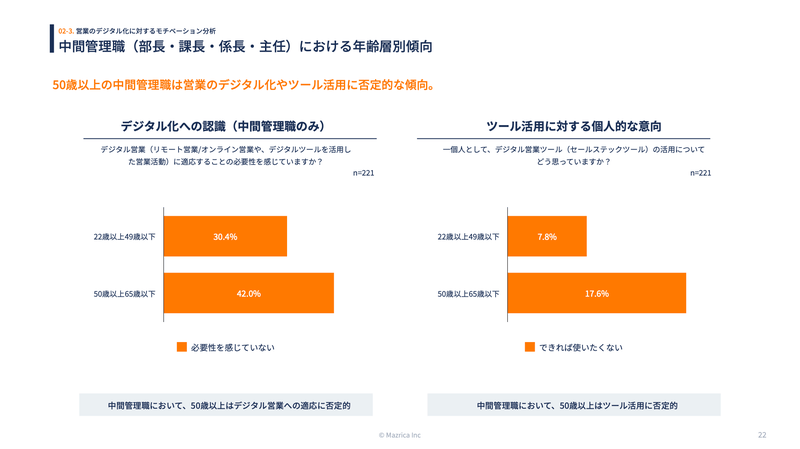The image size is (800, 449).
Task: Click the left chart's n=221 sample label
Action: tap(363, 173)
